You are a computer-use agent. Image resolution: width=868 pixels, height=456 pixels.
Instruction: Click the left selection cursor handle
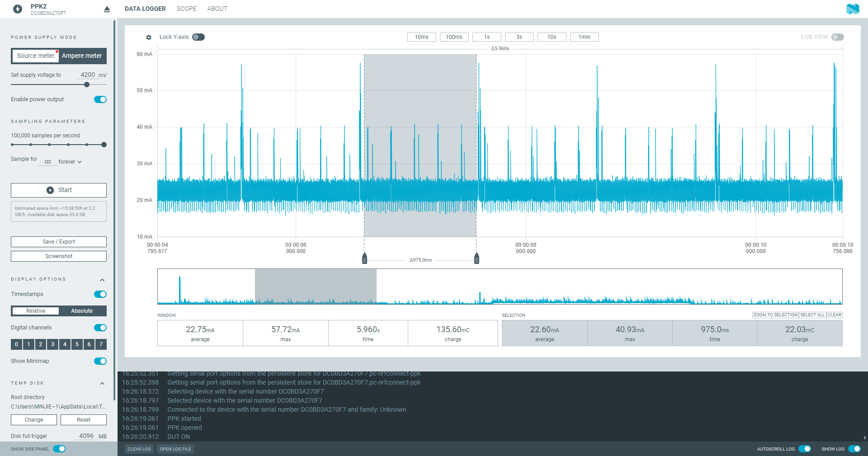tap(364, 259)
